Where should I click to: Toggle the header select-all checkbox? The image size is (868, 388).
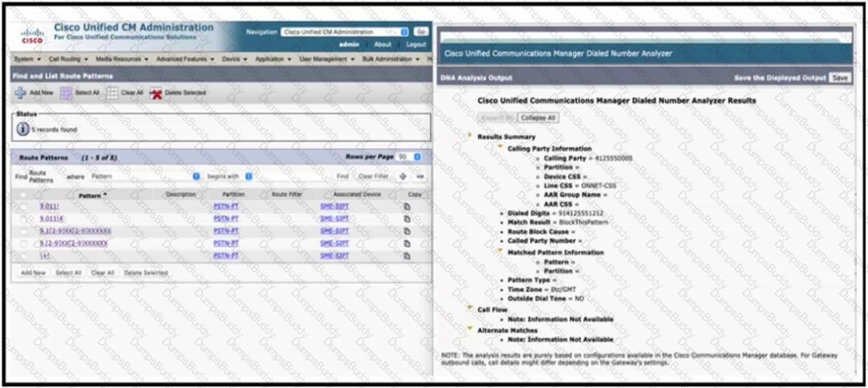pyautogui.click(x=23, y=195)
